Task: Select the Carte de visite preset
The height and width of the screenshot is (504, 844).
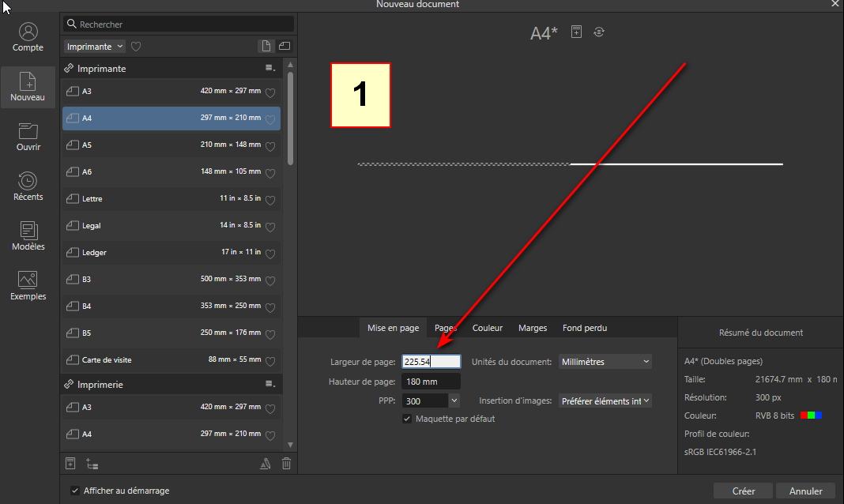Action: click(x=171, y=360)
